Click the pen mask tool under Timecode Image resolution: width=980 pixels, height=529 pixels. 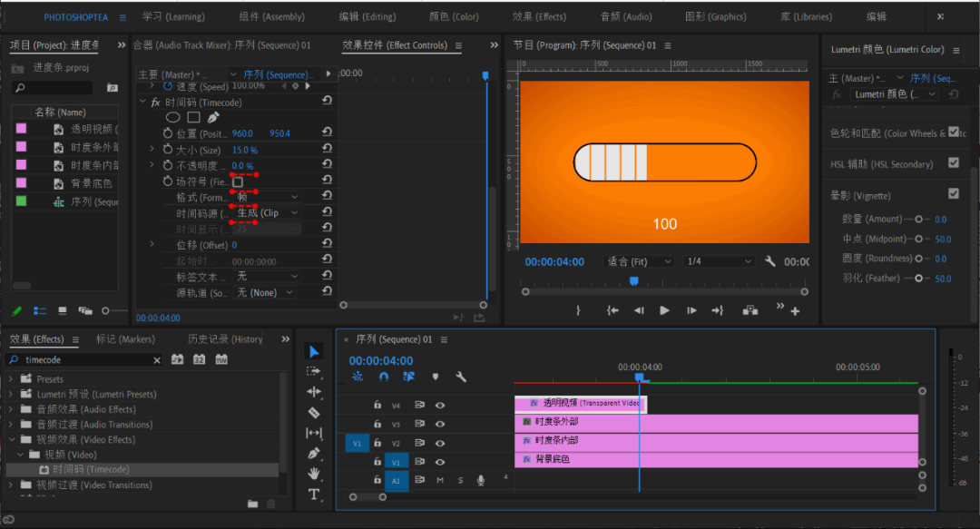(213, 118)
